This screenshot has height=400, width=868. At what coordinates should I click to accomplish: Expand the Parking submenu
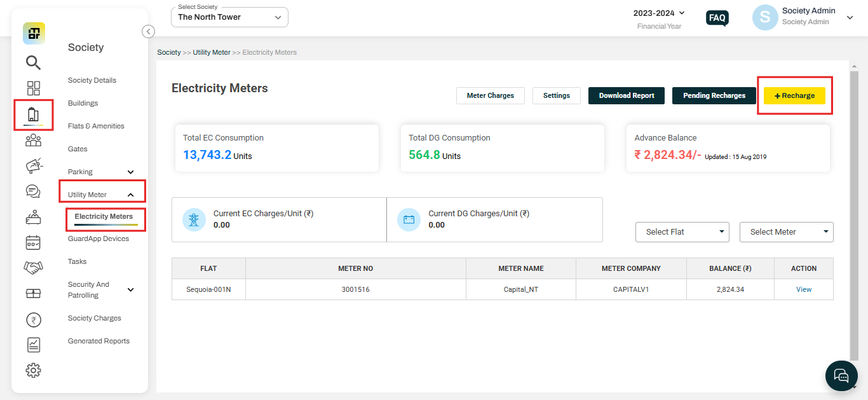(x=131, y=172)
